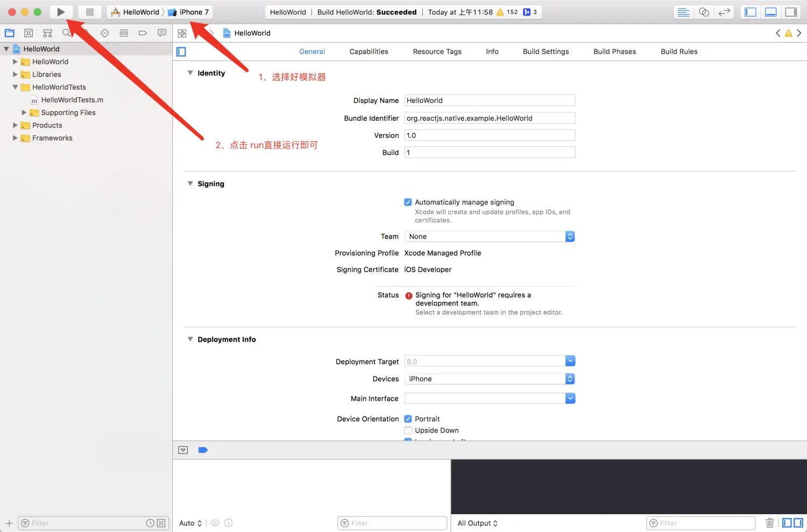Add a new file with plus button
The width and height of the screenshot is (807, 532).
point(9,523)
